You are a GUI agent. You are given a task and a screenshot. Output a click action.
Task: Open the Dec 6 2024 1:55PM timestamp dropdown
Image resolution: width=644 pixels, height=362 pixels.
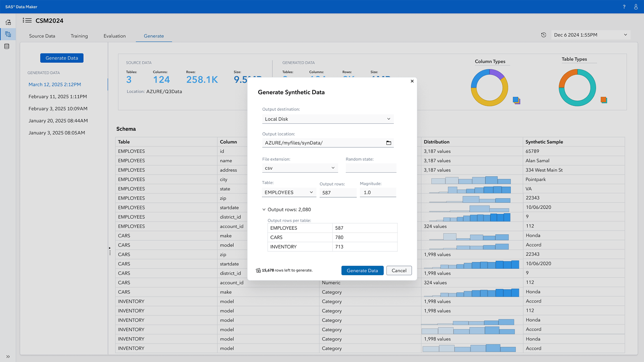(590, 35)
